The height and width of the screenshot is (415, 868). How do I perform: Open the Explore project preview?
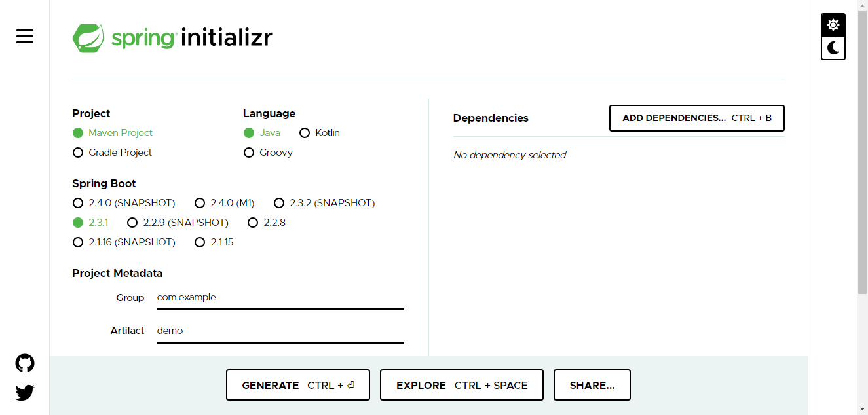click(461, 385)
